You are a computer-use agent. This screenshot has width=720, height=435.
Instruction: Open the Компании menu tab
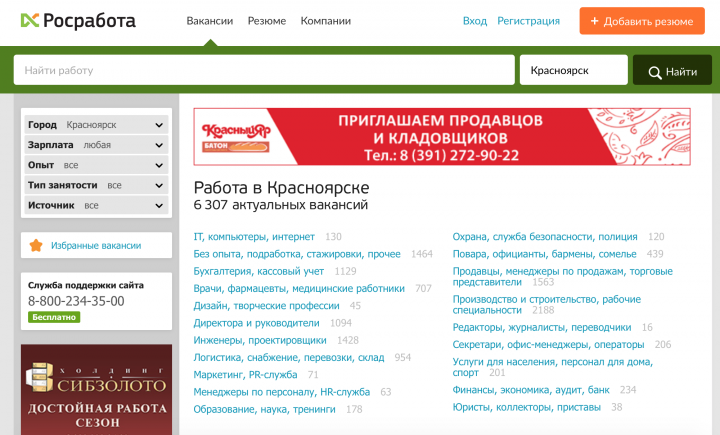[326, 21]
